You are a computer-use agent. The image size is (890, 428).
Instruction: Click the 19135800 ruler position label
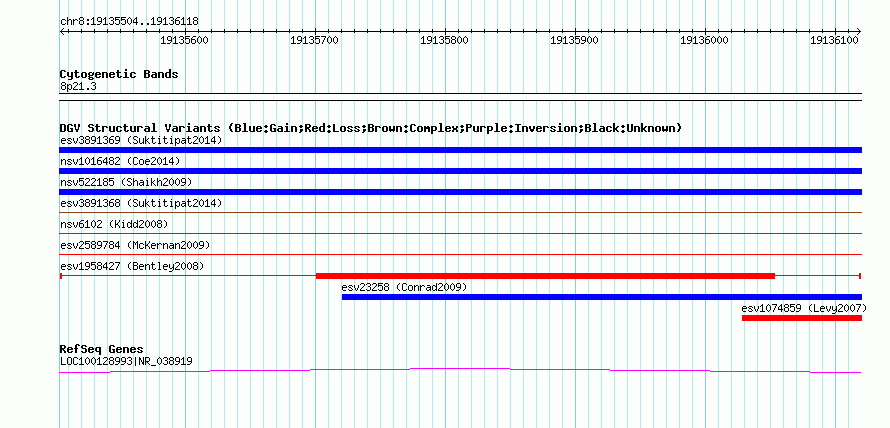444,40
